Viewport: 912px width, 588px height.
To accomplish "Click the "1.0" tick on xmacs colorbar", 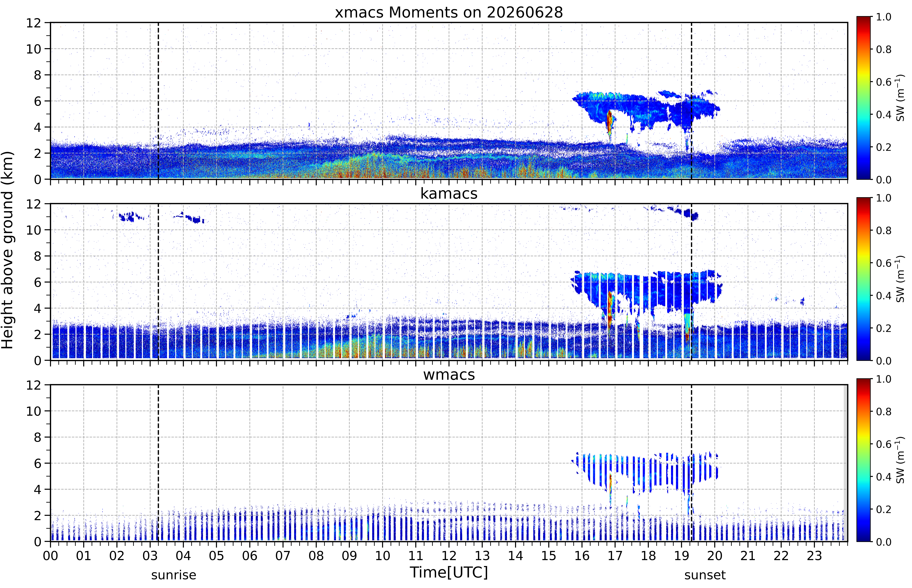I will click(x=884, y=17).
